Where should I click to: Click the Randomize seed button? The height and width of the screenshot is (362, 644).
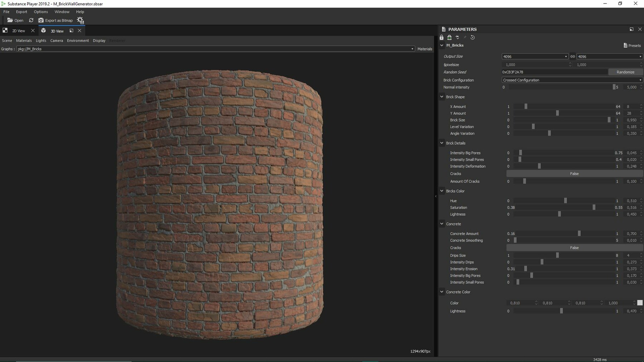[625, 72]
